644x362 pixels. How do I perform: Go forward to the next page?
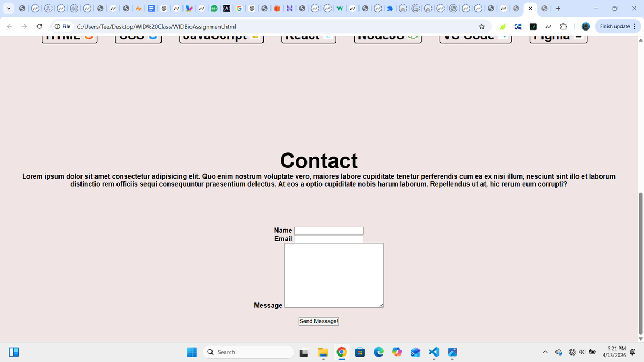(25, 26)
